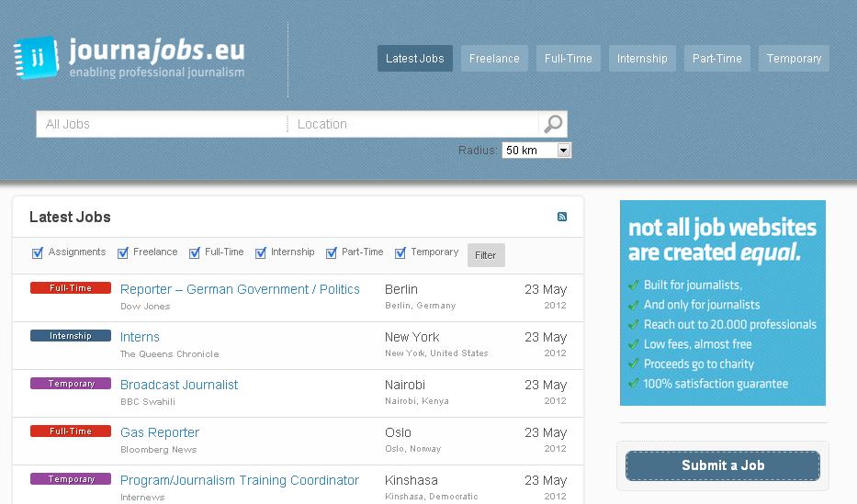Toggle the Temporary filter checkbox
Viewport: 857px width, 504px height.
pyautogui.click(x=400, y=252)
